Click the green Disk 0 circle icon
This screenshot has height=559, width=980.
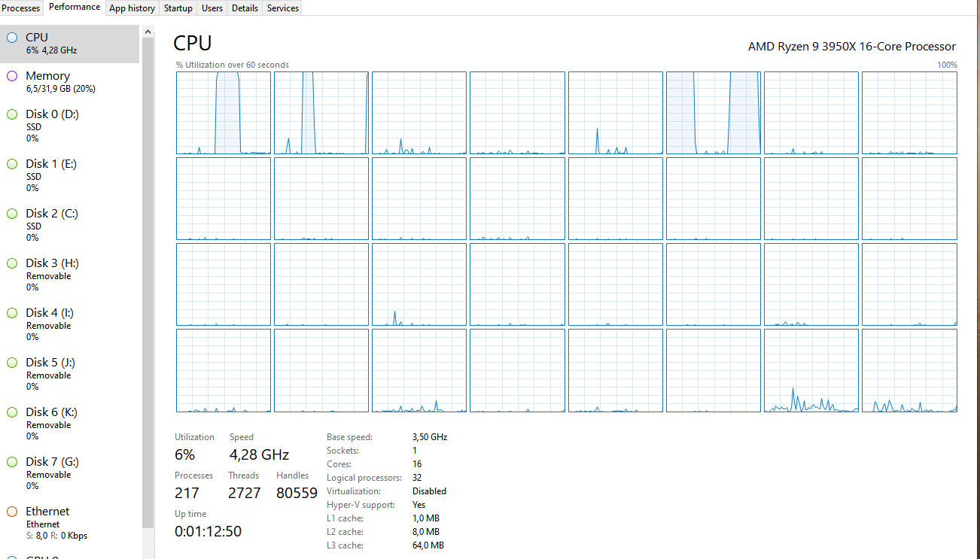pyautogui.click(x=12, y=114)
